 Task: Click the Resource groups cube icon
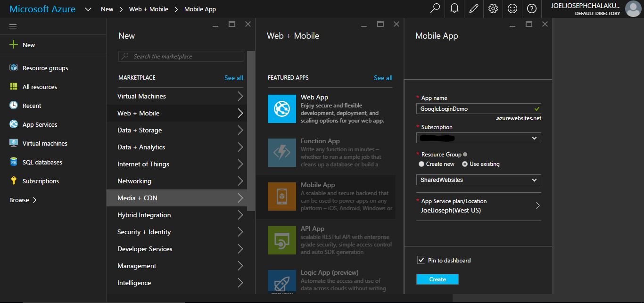[x=14, y=68]
